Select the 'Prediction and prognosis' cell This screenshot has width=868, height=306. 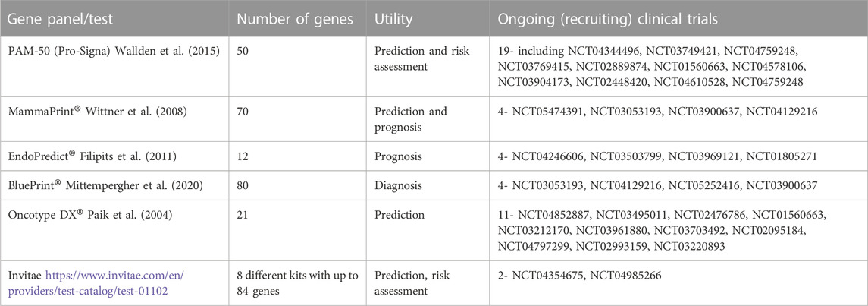(411, 118)
